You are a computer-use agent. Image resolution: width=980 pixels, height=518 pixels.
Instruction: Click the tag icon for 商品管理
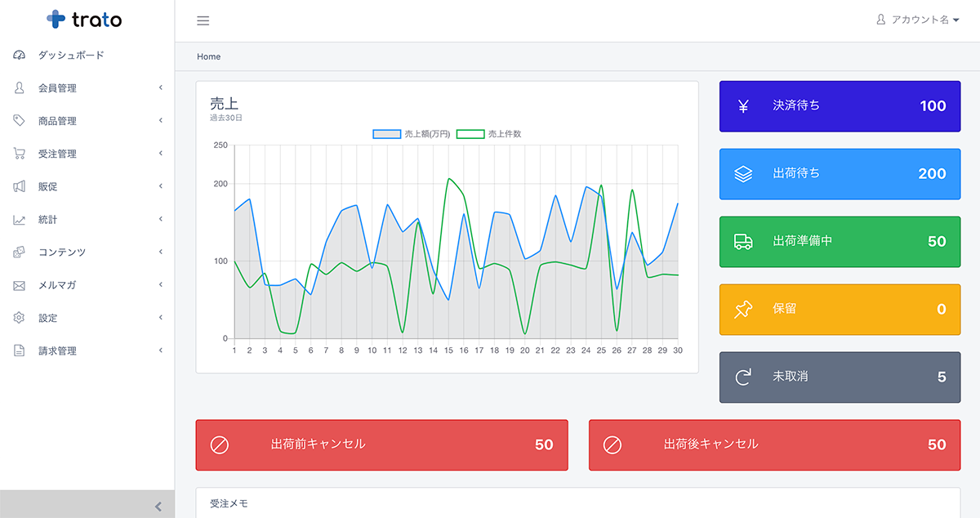(20, 121)
